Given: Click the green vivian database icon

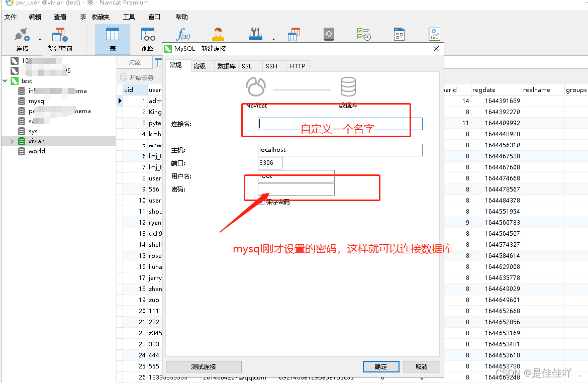Looking at the screenshot, I should point(22,141).
